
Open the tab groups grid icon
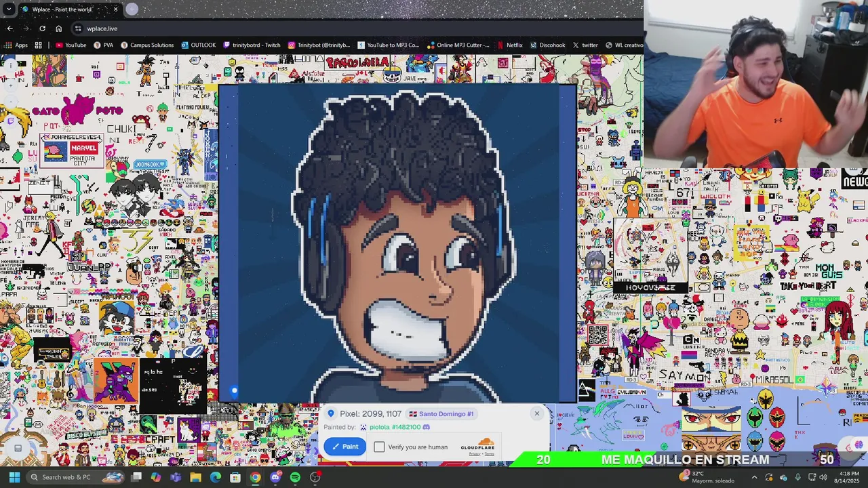(x=38, y=45)
